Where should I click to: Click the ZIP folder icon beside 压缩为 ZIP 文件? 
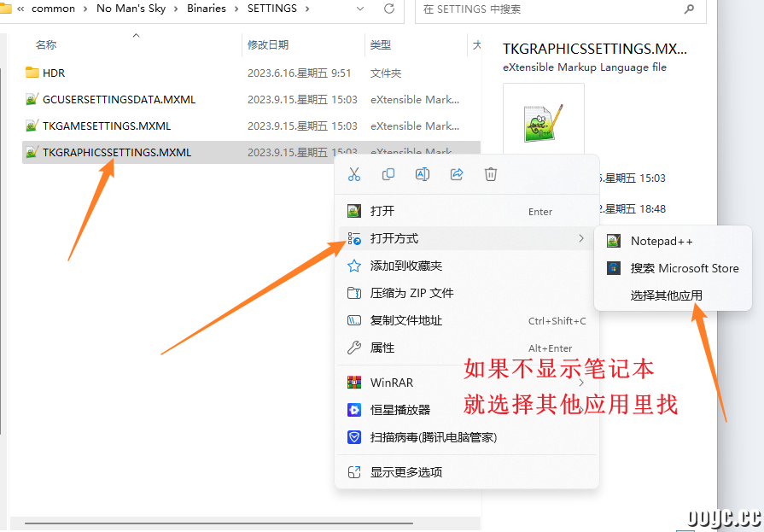354,293
